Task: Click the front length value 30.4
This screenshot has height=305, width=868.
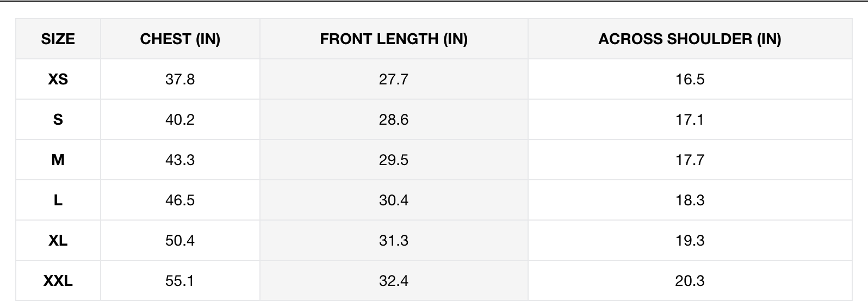Action: point(394,200)
